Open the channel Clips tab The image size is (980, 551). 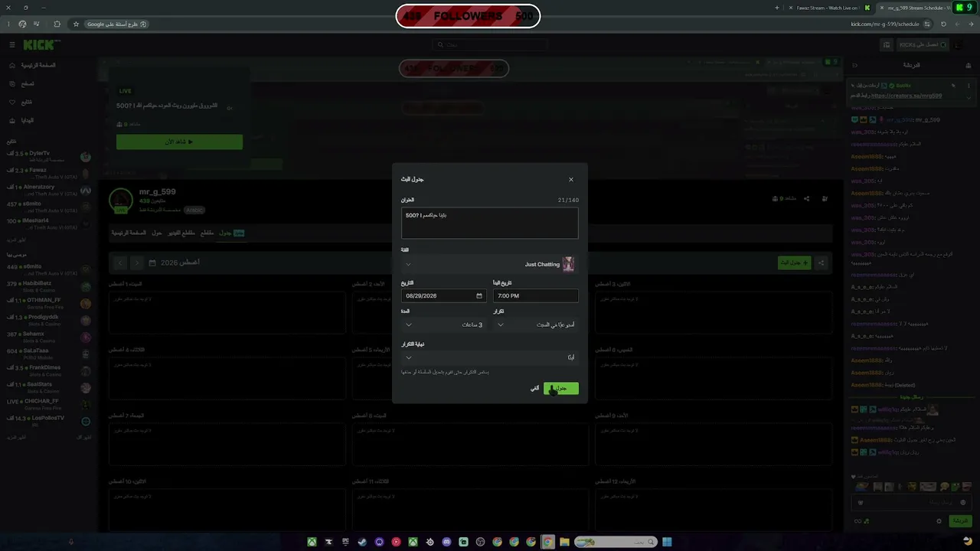click(x=207, y=233)
